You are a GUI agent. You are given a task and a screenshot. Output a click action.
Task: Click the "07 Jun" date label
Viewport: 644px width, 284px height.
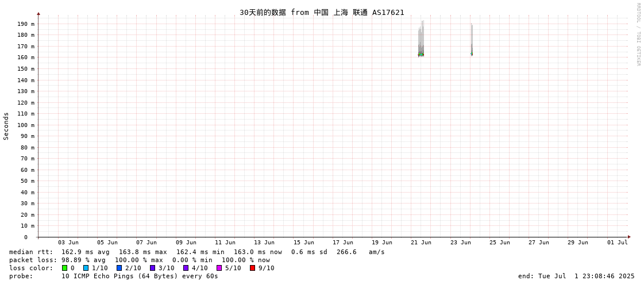tap(146, 243)
